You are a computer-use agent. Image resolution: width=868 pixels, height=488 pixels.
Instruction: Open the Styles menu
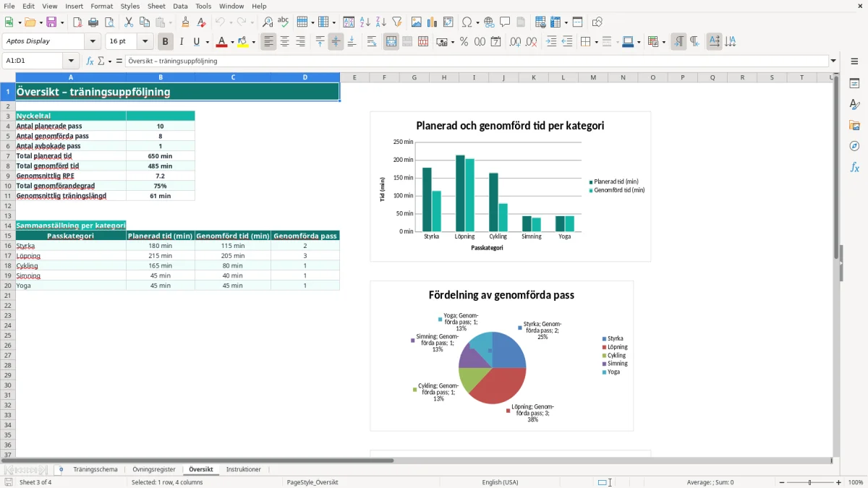coord(130,6)
